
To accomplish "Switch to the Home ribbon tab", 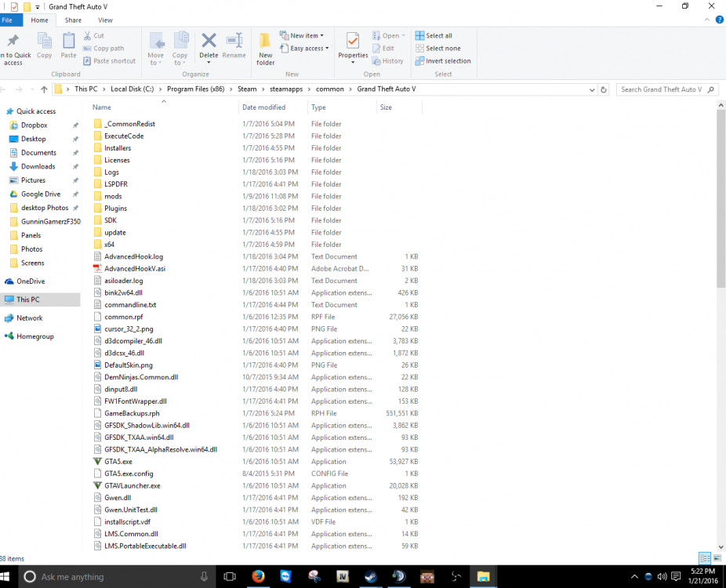I will tap(39, 20).
